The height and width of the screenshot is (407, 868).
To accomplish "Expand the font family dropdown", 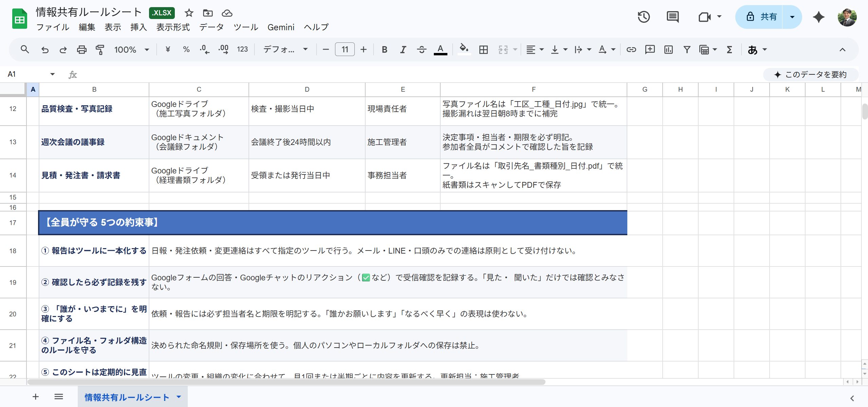I will click(x=285, y=50).
